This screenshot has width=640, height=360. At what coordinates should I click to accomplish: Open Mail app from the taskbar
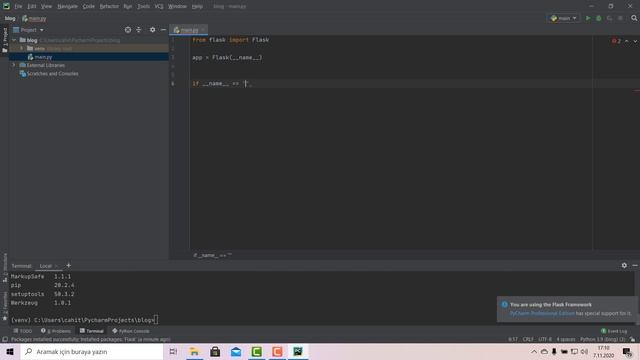coord(236,351)
